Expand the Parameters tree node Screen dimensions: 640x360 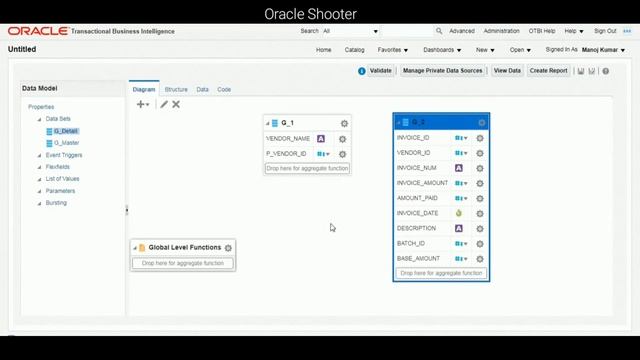click(40, 191)
